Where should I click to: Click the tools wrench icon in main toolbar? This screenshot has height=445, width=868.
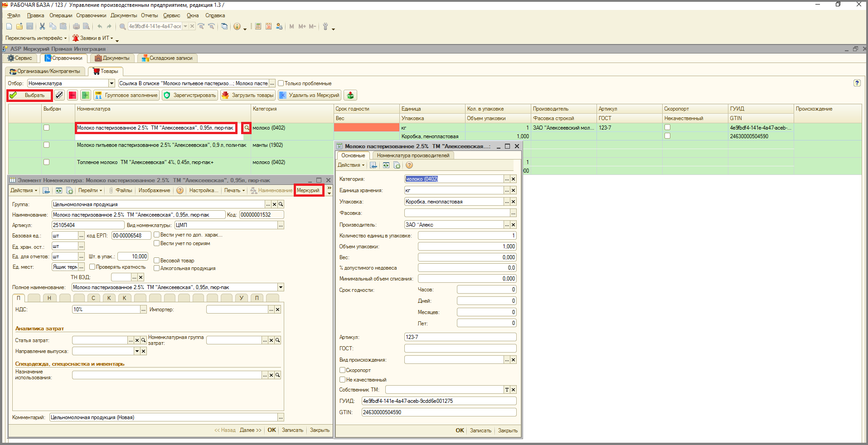point(325,26)
